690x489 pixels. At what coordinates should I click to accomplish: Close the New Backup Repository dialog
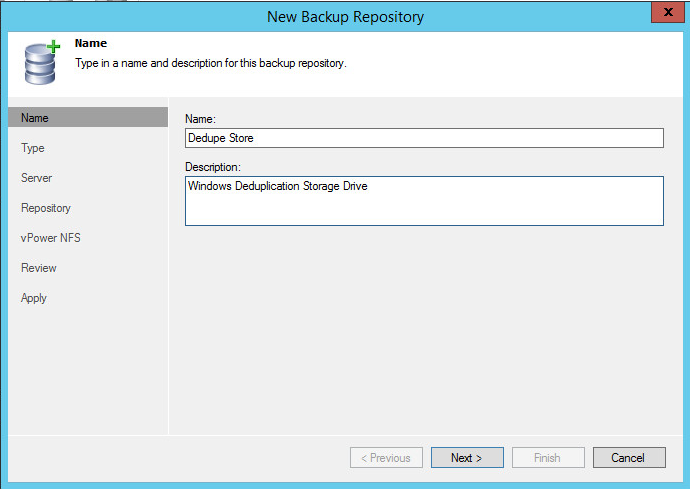(668, 12)
